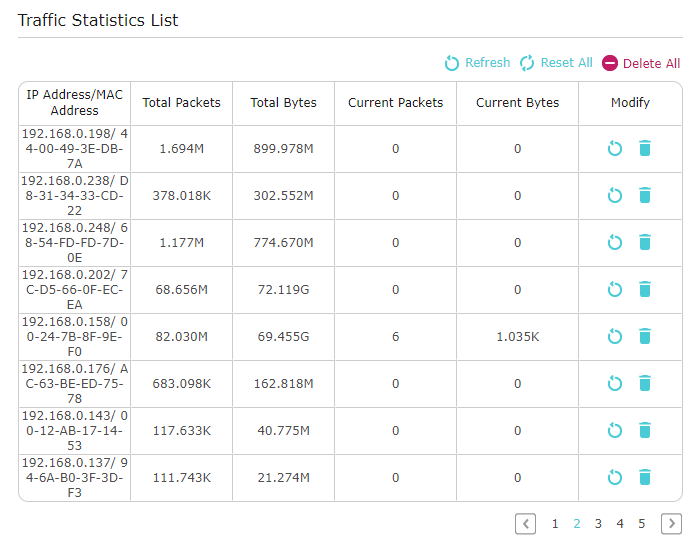Jump to page 5
Image resolution: width=697 pixels, height=549 pixels.
(641, 524)
